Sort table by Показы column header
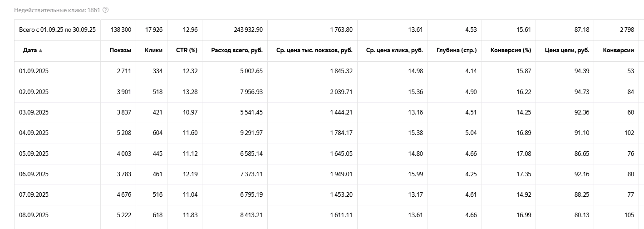 point(120,50)
